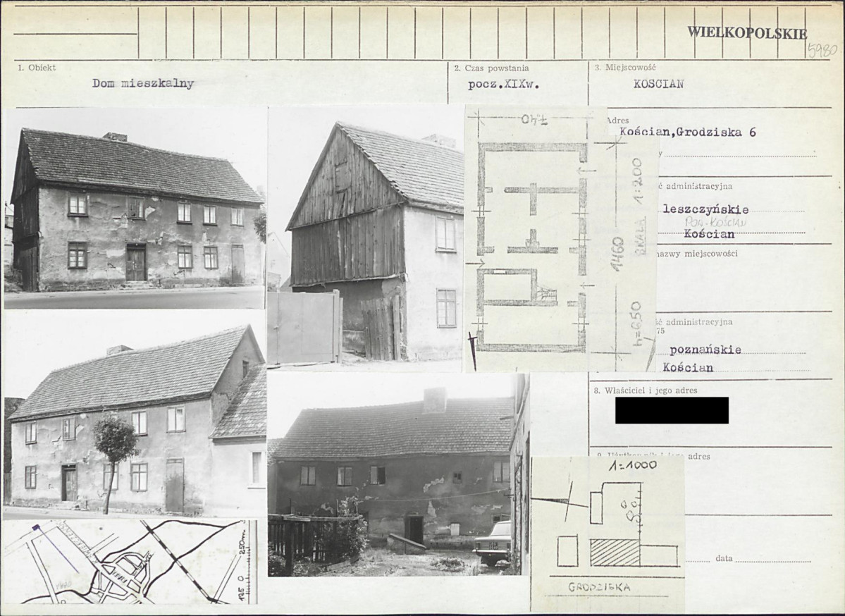Click the blacked-out owner redaction box
The height and width of the screenshot is (616, 845).
672,410
